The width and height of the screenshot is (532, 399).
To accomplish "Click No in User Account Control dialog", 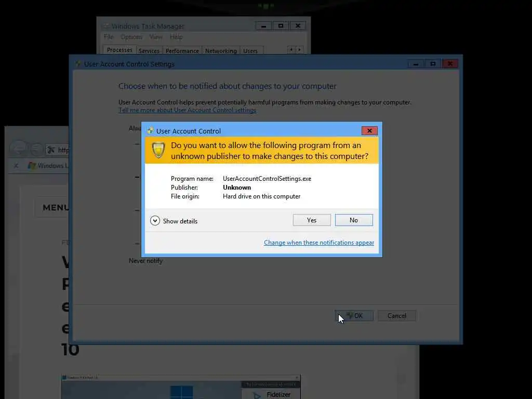I will click(353, 220).
